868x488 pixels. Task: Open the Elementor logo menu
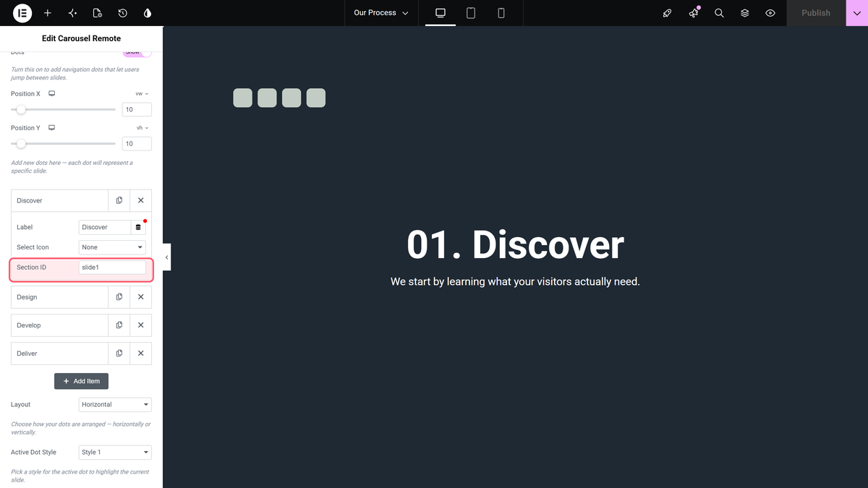pos(22,13)
